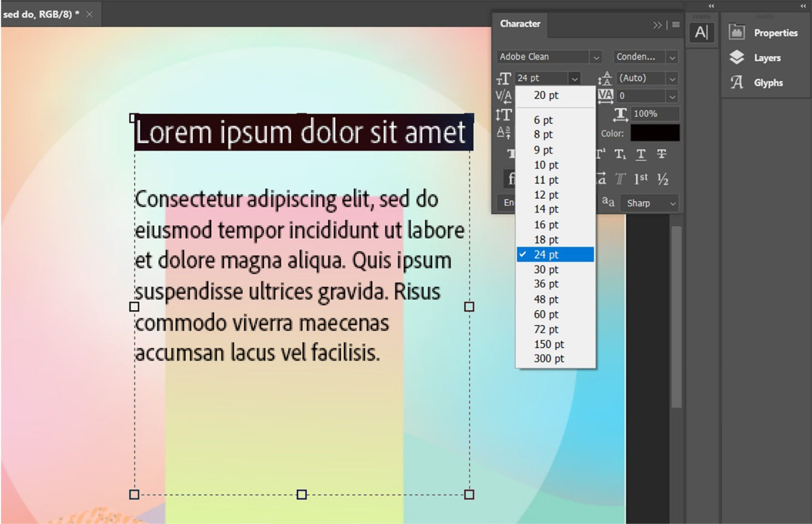Apply underline to the selected text
The width and height of the screenshot is (812, 524).
click(x=640, y=155)
